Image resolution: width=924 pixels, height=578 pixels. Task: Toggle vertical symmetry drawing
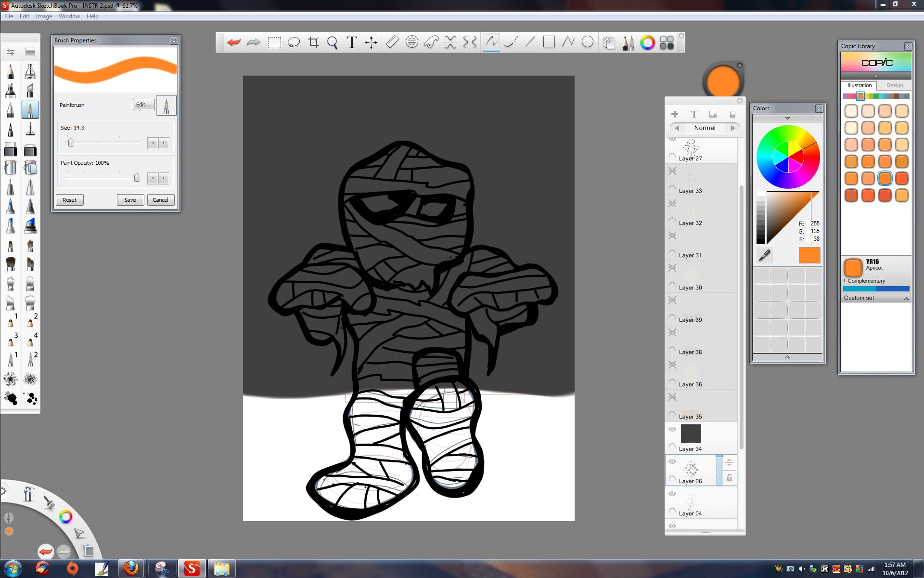click(x=470, y=42)
